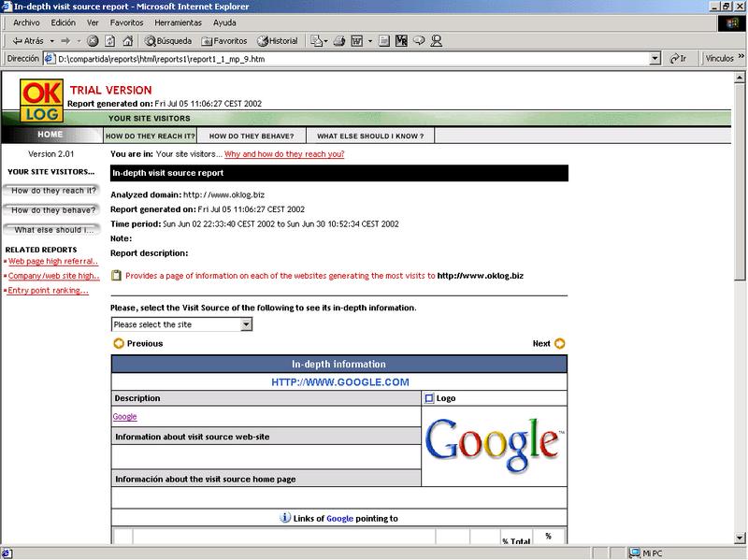Open the Archivo menu
The image size is (748, 560).
point(26,22)
